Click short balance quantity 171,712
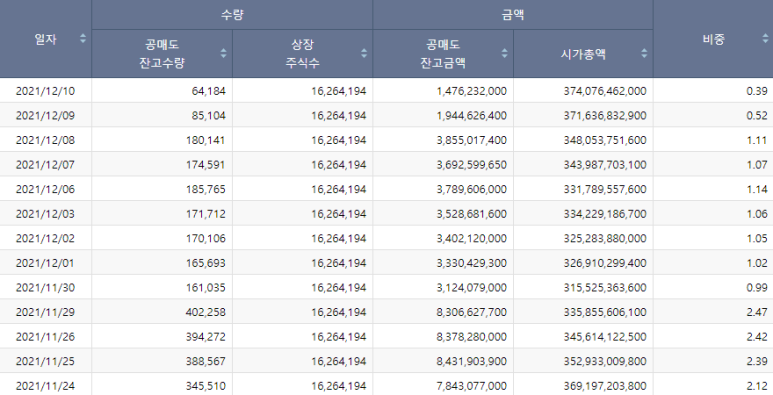 click(206, 214)
